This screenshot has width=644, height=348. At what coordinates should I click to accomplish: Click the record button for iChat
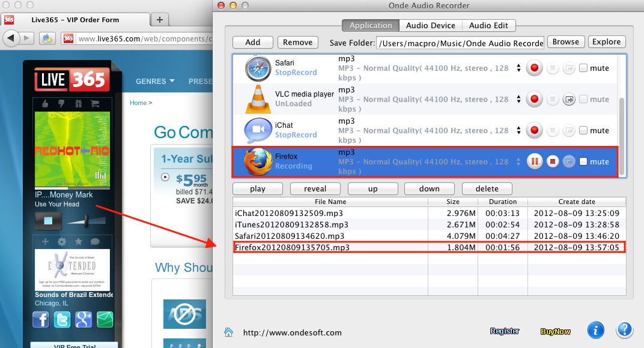534,130
